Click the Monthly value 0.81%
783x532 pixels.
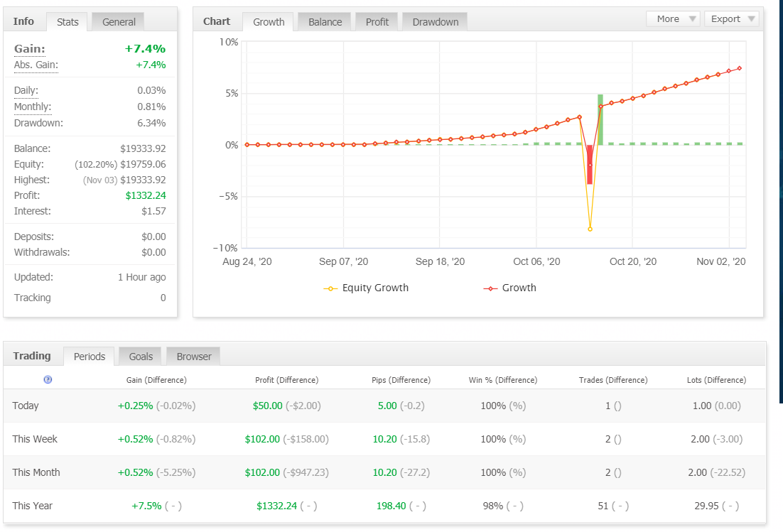pos(151,107)
